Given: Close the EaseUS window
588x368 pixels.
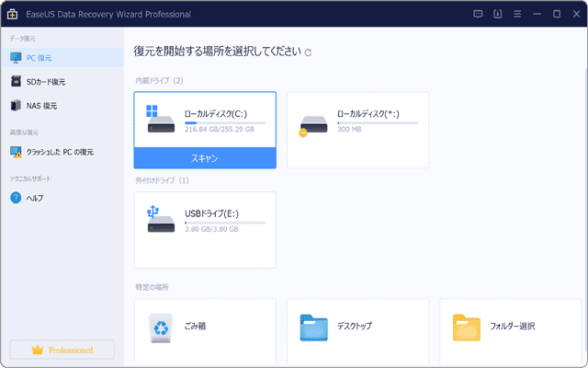Looking at the screenshot, I should pyautogui.click(x=577, y=15).
